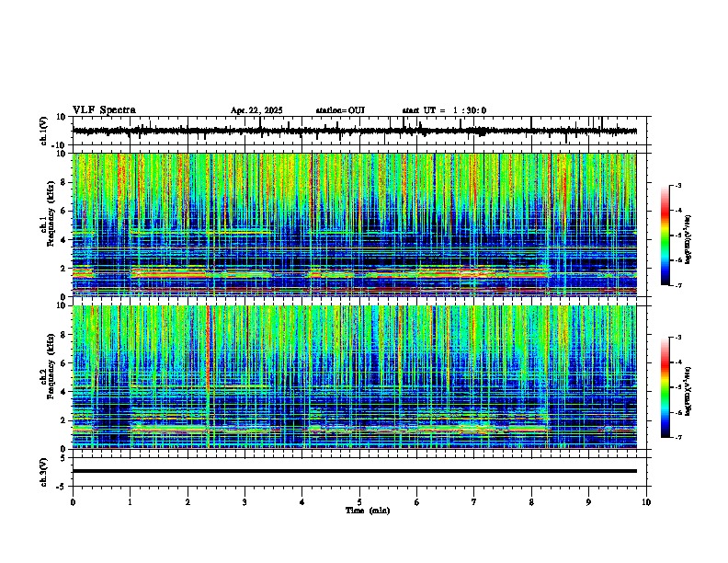Viewport: 728px width, 563px height.
Task: Click time axis tick label "7"
Action: [474, 502]
